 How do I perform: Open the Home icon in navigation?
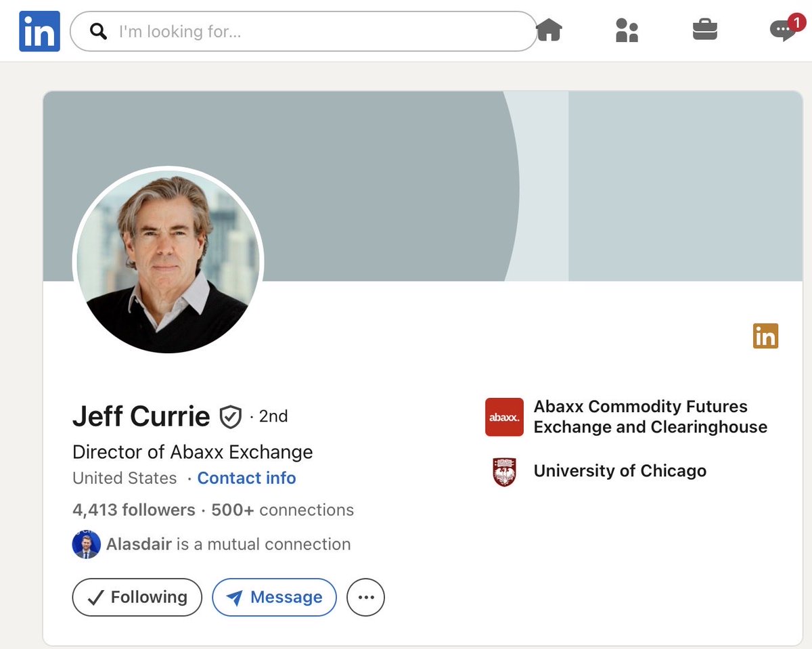tap(549, 30)
